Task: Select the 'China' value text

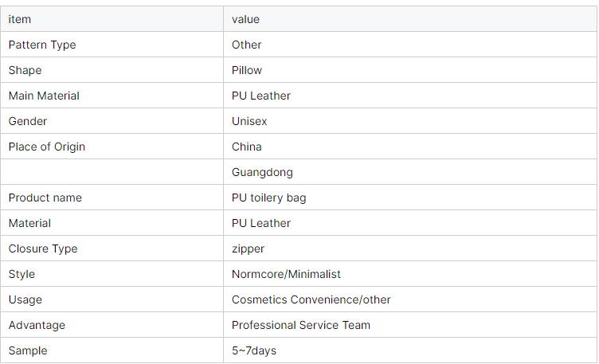Action: pyautogui.click(x=247, y=147)
